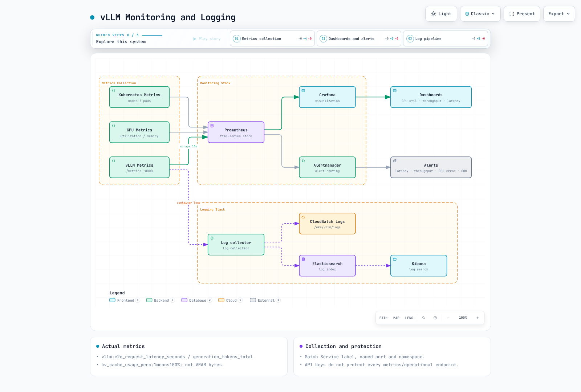Screen dimensions: 581x392
Task: Toggle the External legend filter
Action: coord(265,300)
